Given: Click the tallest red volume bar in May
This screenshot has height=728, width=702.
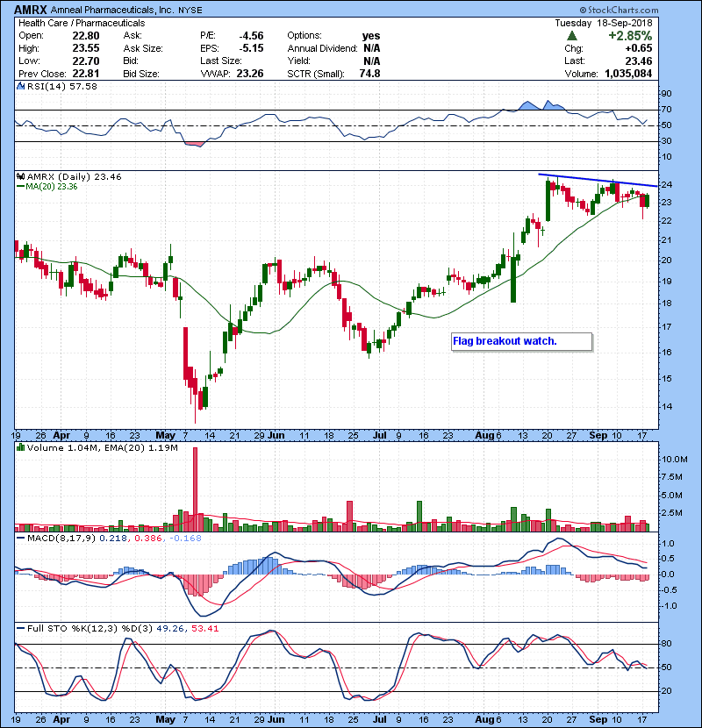Looking at the screenshot, I should click(x=195, y=489).
